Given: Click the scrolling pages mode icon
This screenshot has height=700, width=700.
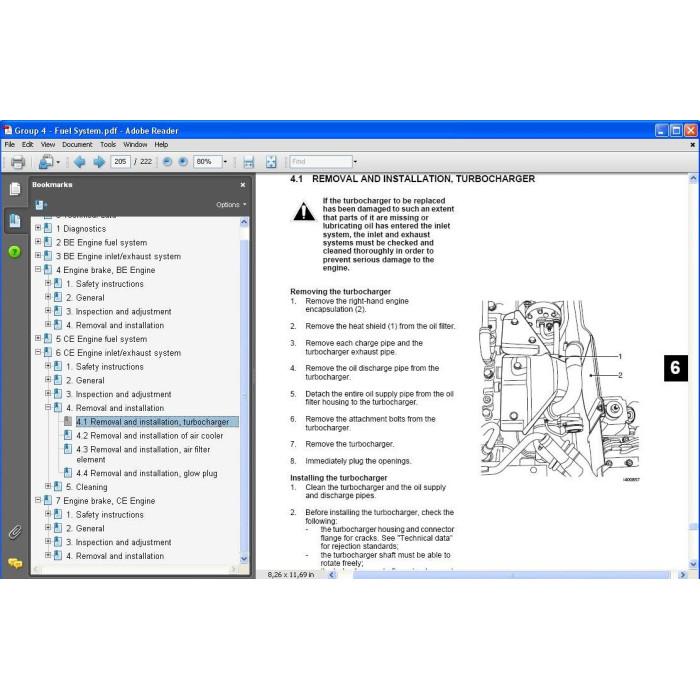Looking at the screenshot, I should [249, 162].
